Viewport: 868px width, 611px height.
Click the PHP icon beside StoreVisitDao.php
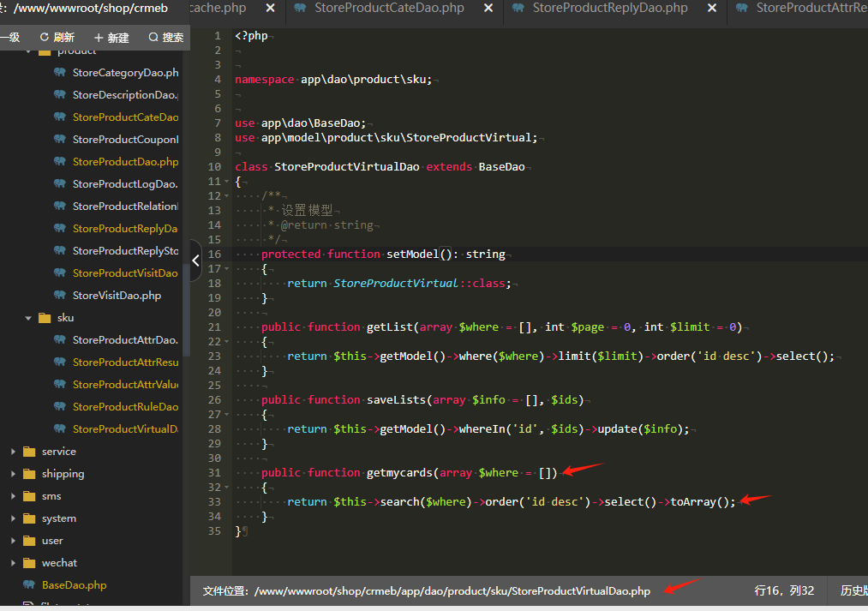pos(60,295)
